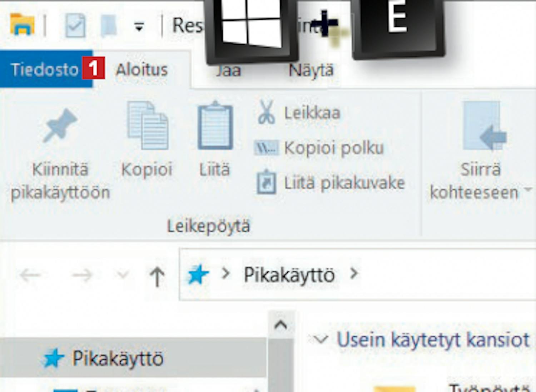This screenshot has width=536, height=392.
Task: Open the chevron after Pikakäyttö in address bar
Action: coord(354,274)
